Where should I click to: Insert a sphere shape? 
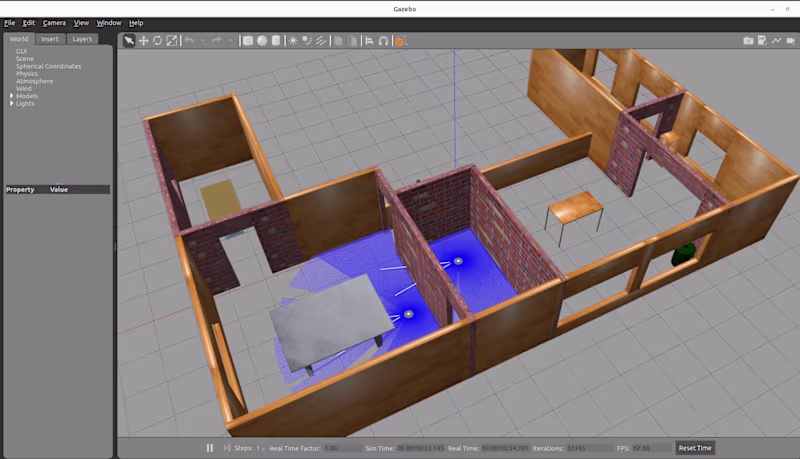tap(262, 41)
